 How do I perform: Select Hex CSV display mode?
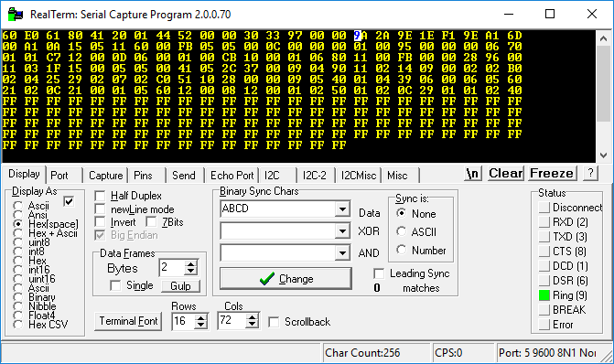[x=17, y=325]
